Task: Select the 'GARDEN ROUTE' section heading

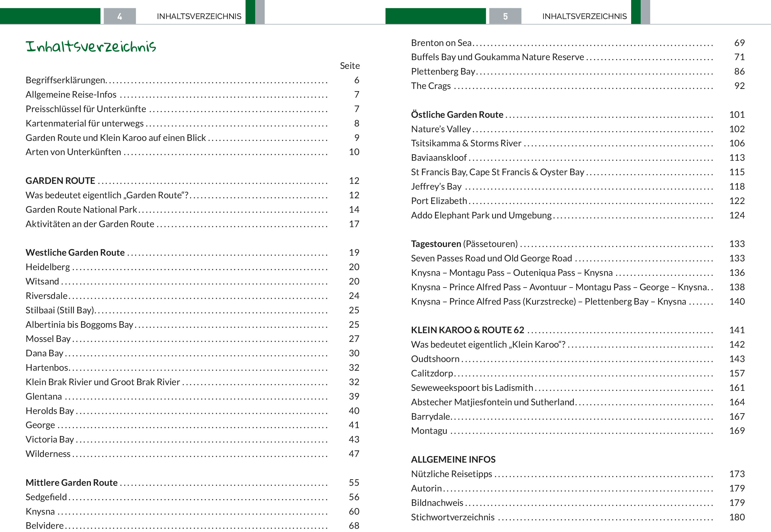Action: pos(60,181)
